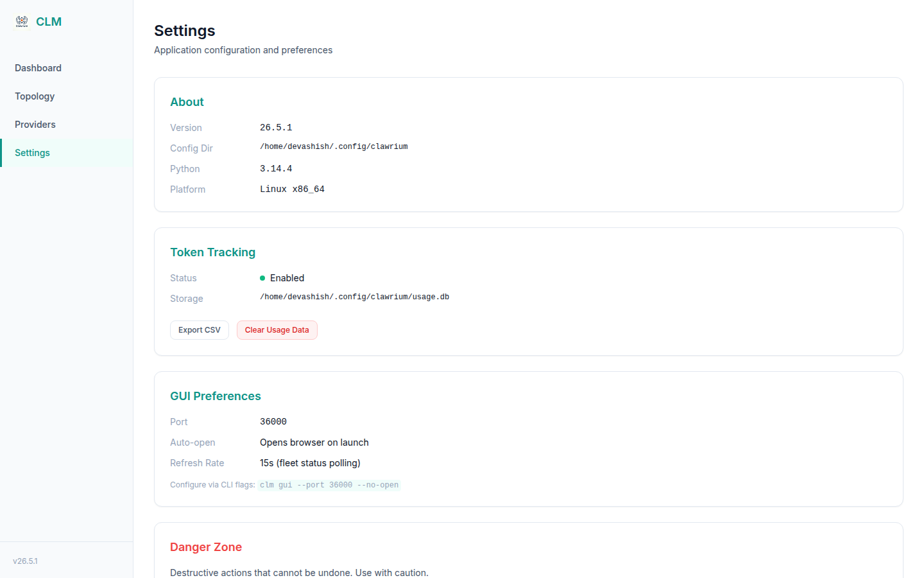Click the clm gui CLI command snippet
The height and width of the screenshot is (578, 924).
pos(329,485)
